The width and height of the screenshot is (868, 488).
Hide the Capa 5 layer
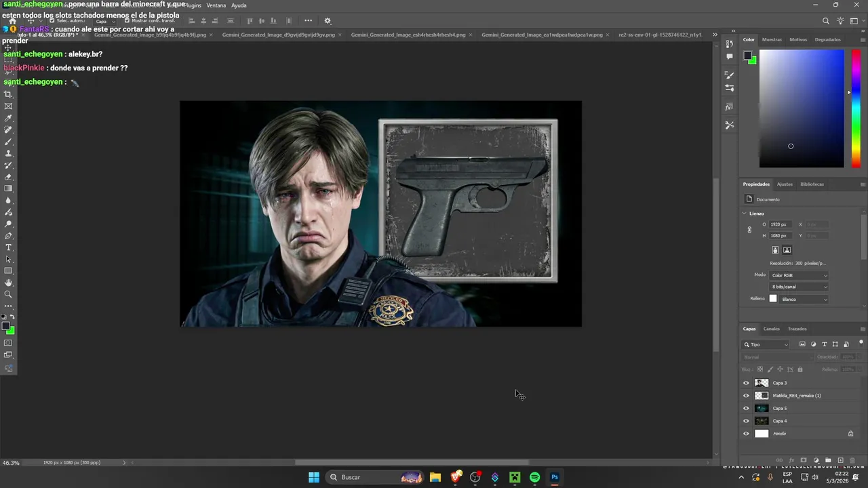(x=747, y=408)
